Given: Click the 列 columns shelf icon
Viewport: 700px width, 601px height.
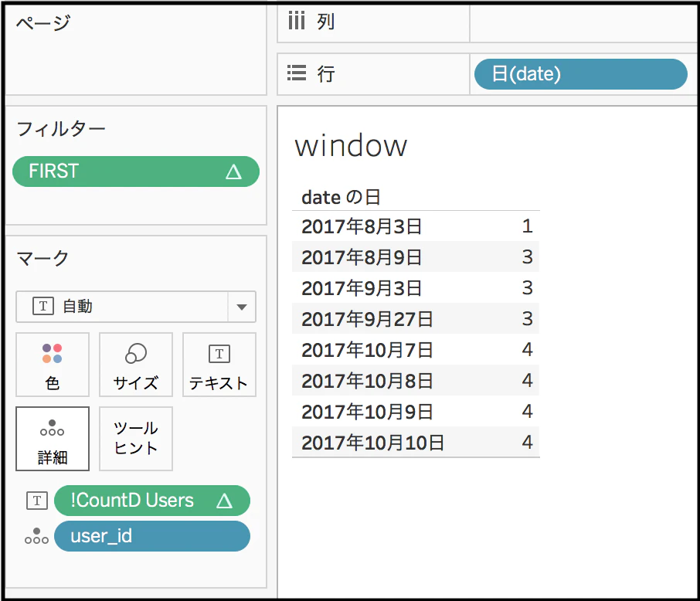Looking at the screenshot, I should pyautogui.click(x=297, y=21).
